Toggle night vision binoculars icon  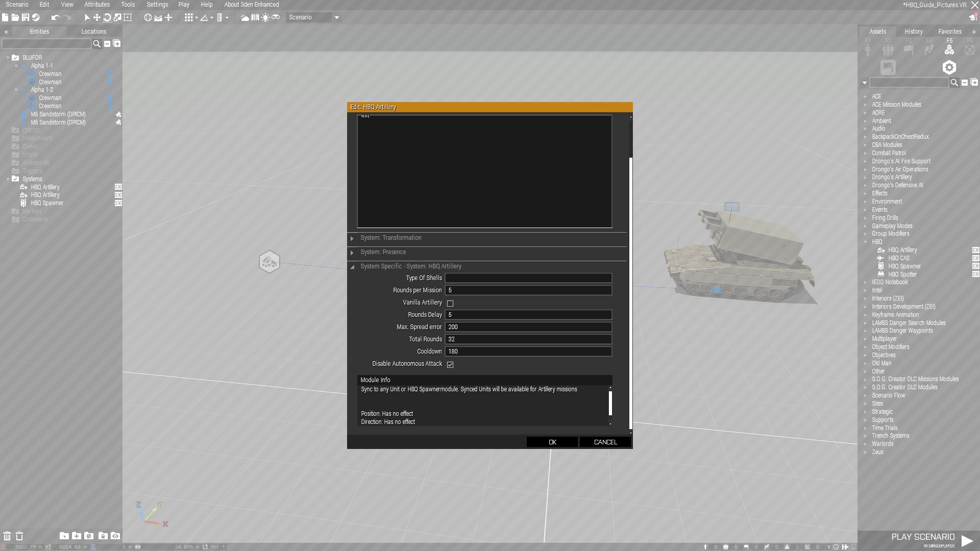point(276,17)
